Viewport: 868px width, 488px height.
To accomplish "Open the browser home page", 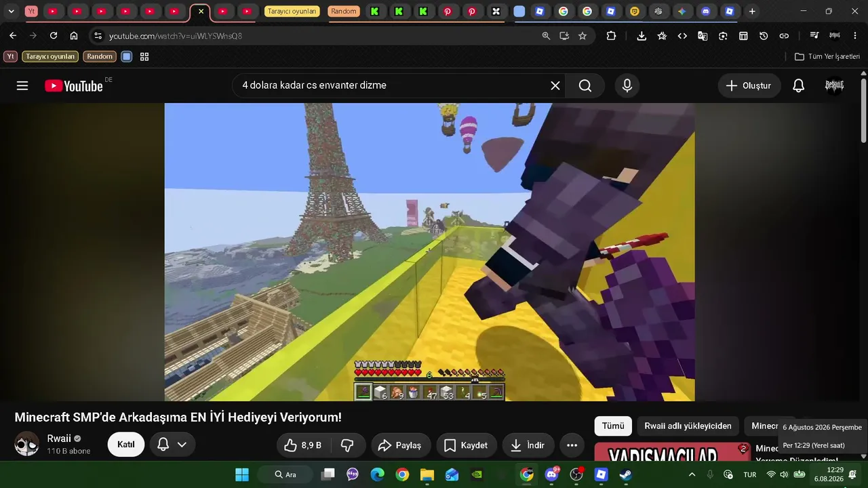I will [74, 36].
